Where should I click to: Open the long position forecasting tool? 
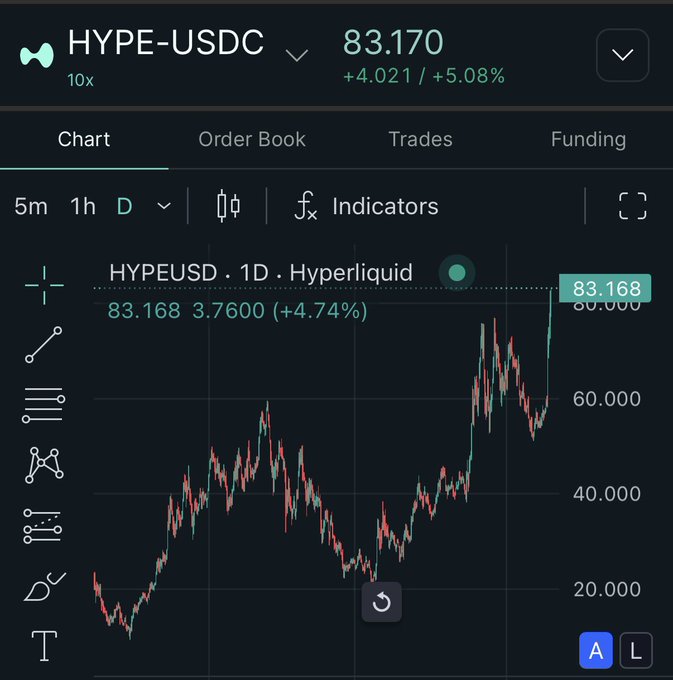42,526
